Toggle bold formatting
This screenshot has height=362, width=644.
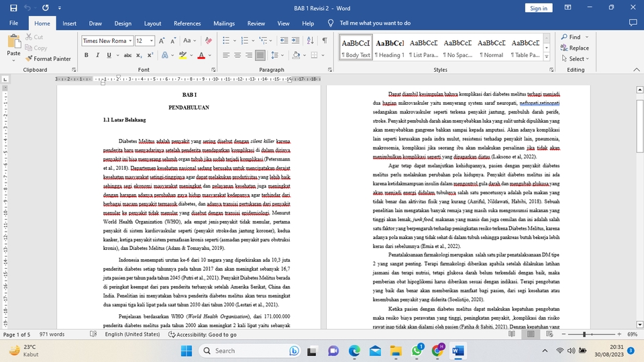pos(87,55)
